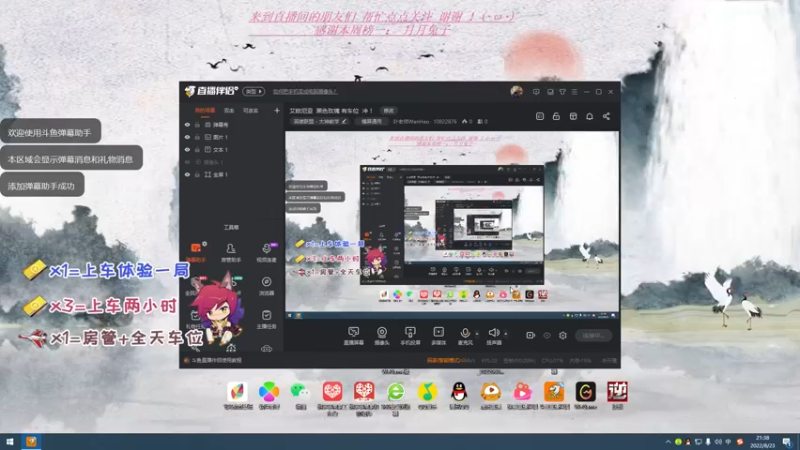
Task: Click the layout icon left of the bell
Action: pyautogui.click(x=573, y=116)
